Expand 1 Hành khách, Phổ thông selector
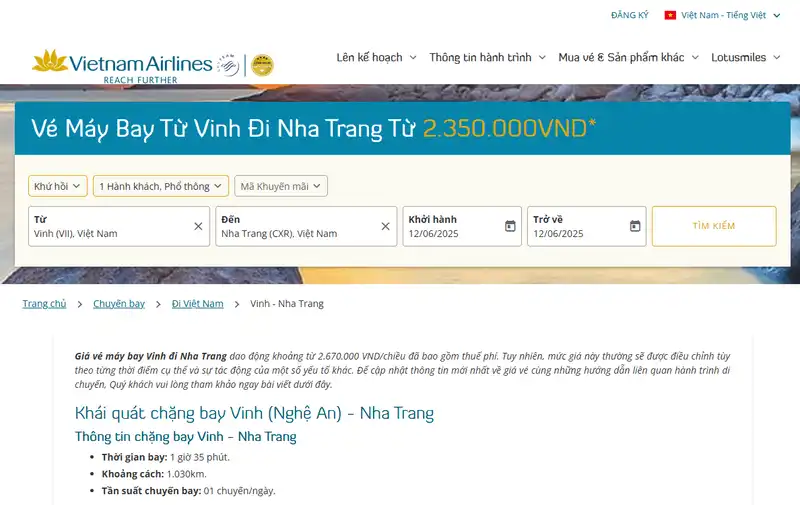 tap(161, 186)
